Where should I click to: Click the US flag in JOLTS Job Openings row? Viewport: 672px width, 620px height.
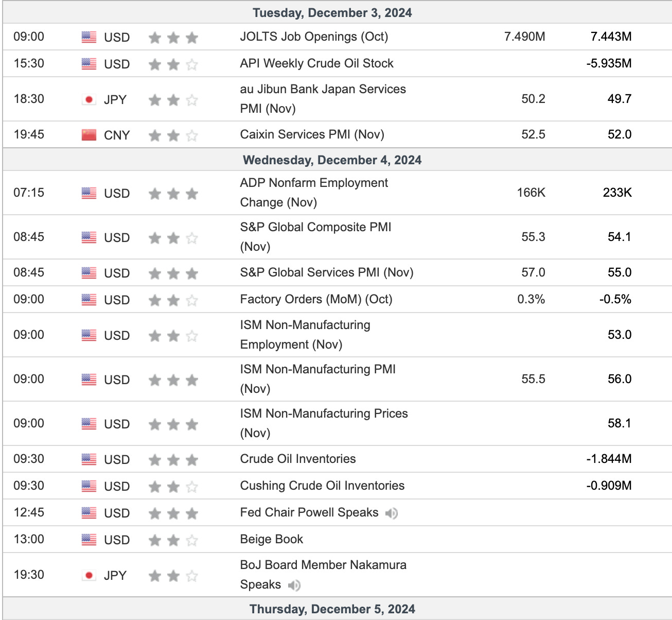(89, 37)
